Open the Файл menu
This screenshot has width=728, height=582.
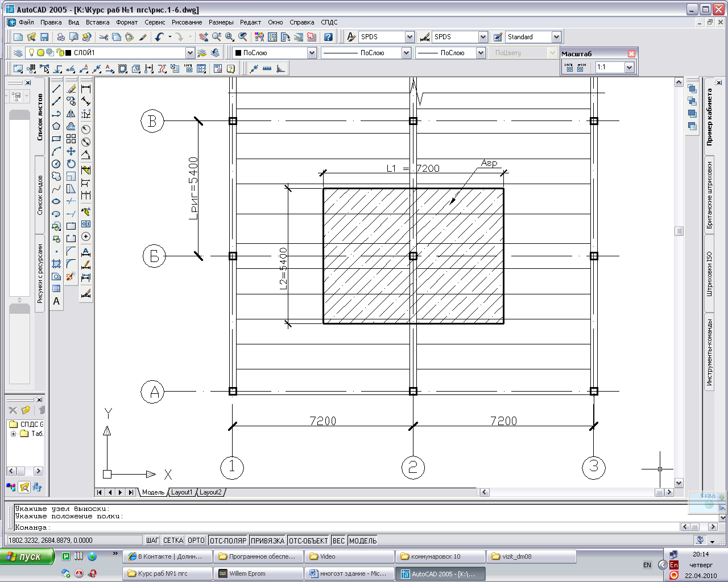pos(26,22)
